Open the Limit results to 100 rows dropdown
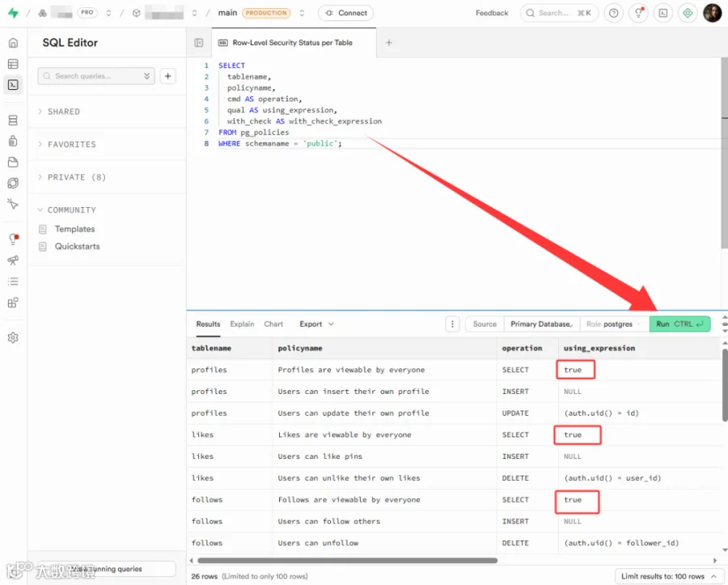 pos(667,576)
